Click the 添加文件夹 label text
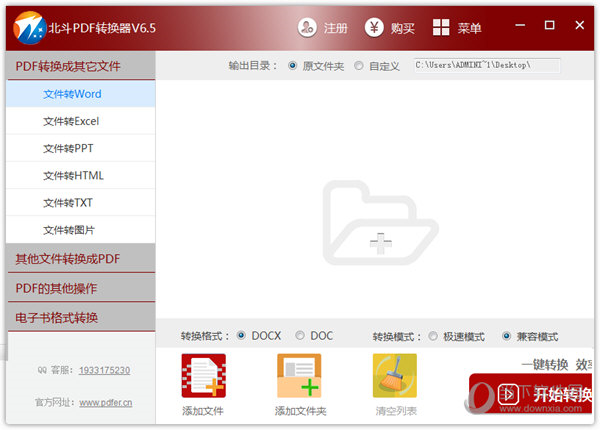 pos(300,411)
